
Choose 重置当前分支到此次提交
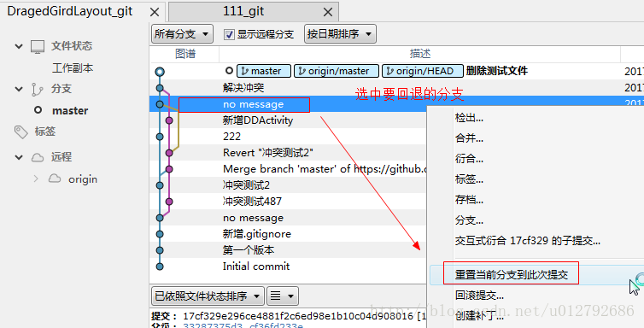[512, 275]
